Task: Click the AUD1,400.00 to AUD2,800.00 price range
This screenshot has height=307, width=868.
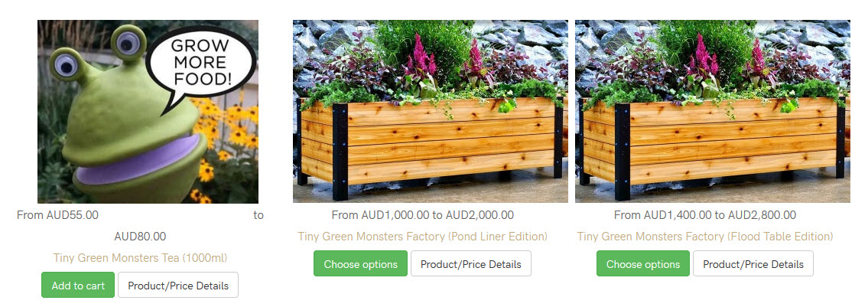Action: (x=720, y=215)
